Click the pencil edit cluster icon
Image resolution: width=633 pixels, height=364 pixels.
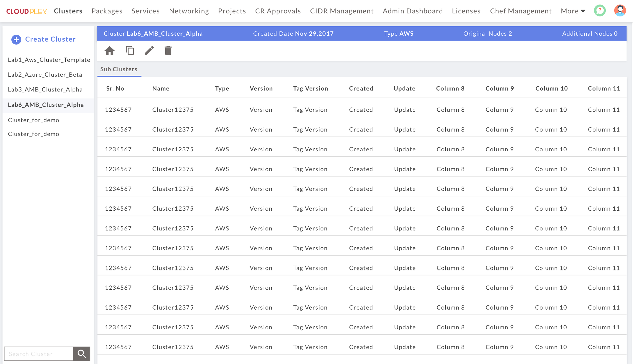[149, 51]
